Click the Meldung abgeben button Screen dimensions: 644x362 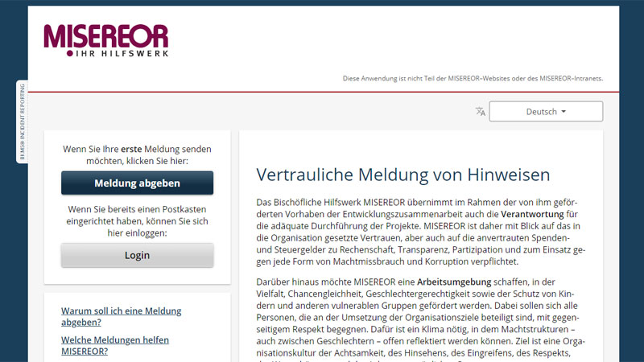coord(137,183)
